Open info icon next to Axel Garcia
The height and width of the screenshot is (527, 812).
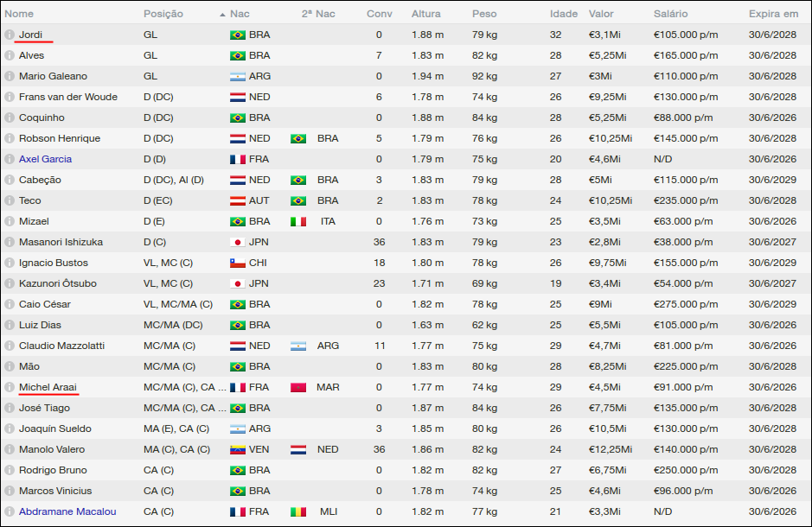10,159
